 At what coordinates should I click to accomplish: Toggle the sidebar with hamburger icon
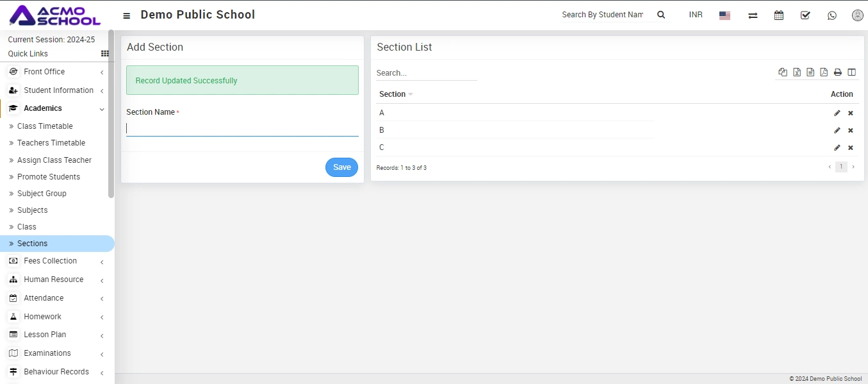127,15
